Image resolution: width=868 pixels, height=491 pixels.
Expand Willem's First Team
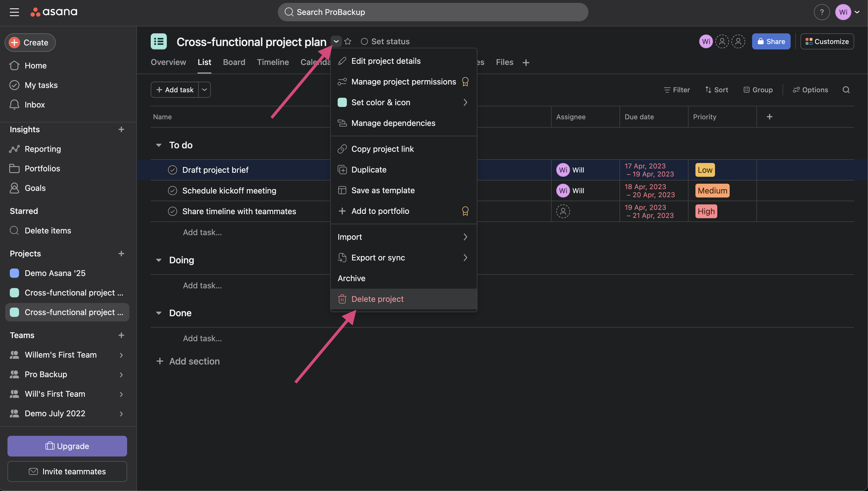pos(121,355)
